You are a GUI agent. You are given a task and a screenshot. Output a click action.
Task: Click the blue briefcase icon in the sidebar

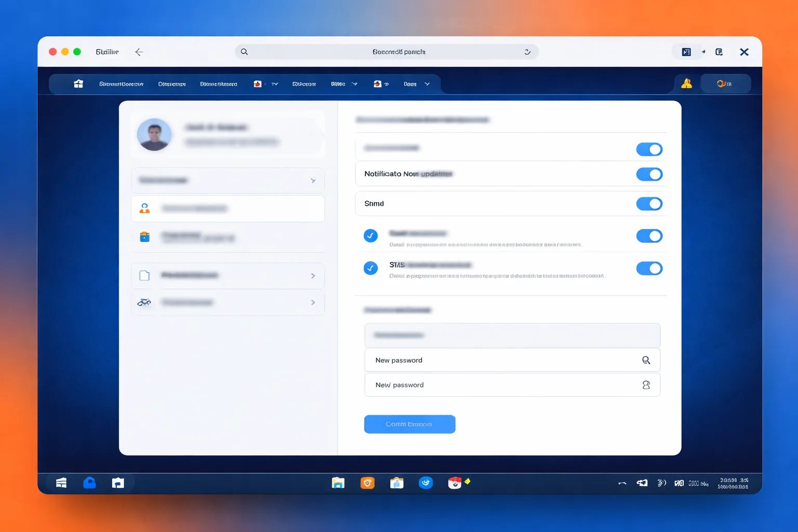pyautogui.click(x=145, y=237)
